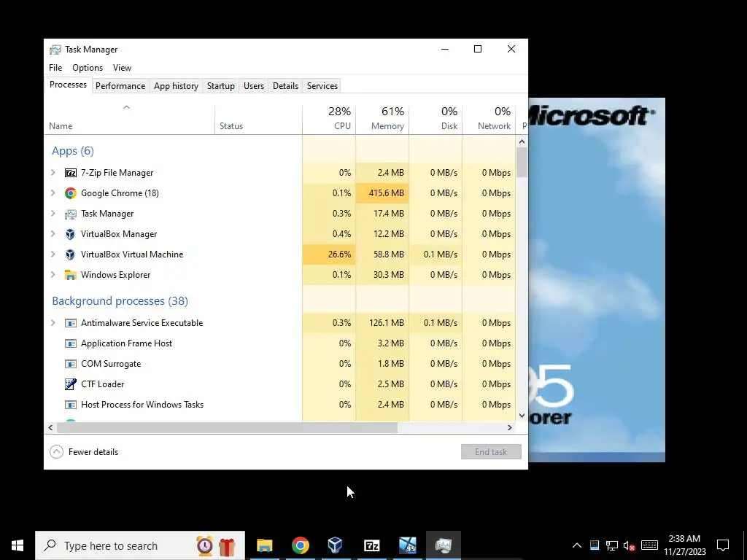Open 7-Zip from the taskbar
The height and width of the screenshot is (560, 747).
(371, 545)
